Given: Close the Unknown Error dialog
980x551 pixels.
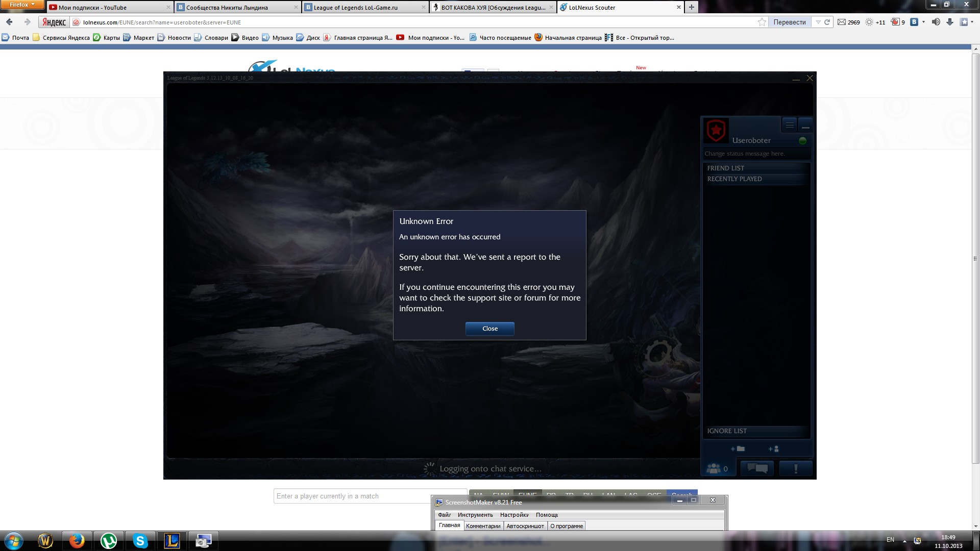Looking at the screenshot, I should 489,329.
